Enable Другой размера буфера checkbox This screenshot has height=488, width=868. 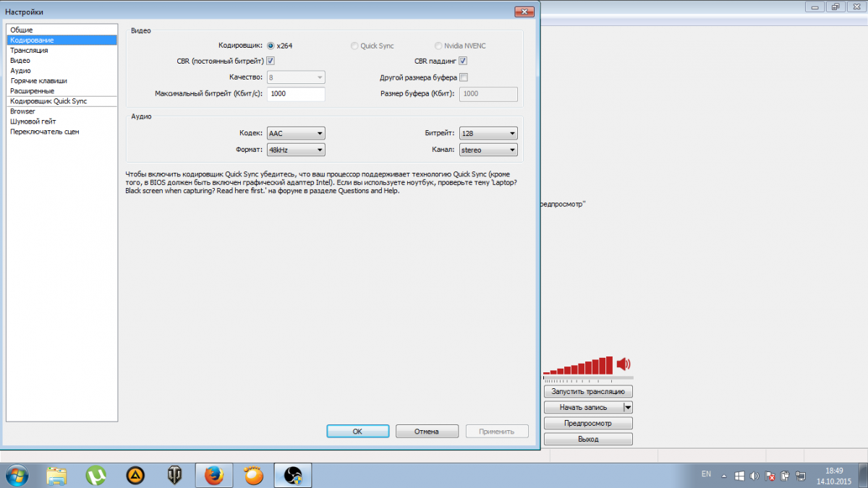(464, 77)
